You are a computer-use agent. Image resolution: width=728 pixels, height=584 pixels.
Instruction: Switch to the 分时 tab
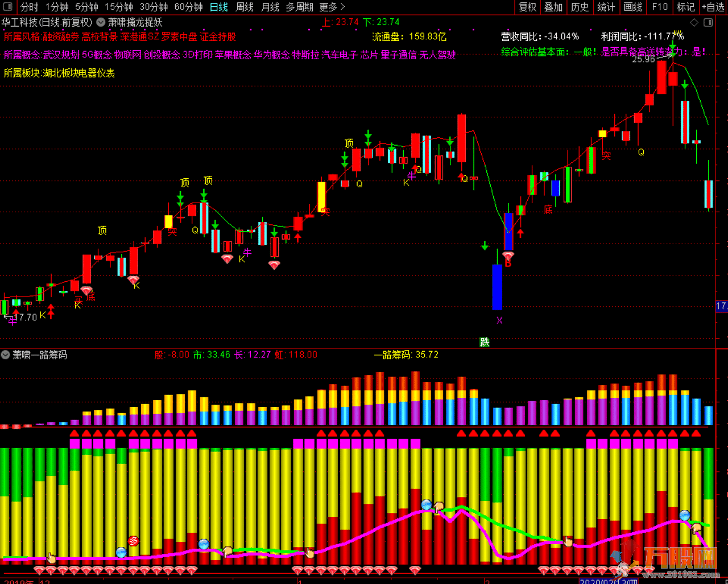click(29, 7)
